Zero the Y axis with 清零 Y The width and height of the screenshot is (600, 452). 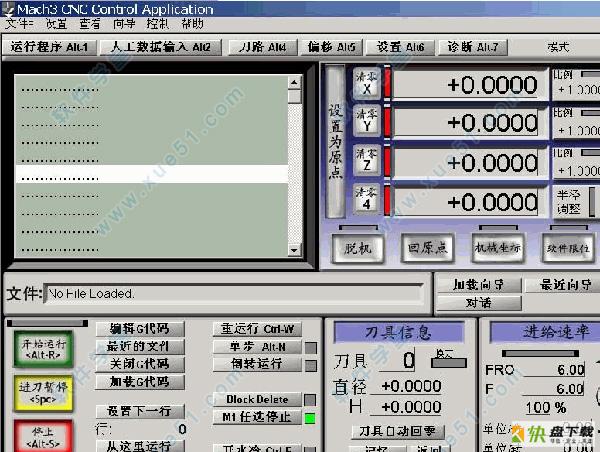[367, 120]
